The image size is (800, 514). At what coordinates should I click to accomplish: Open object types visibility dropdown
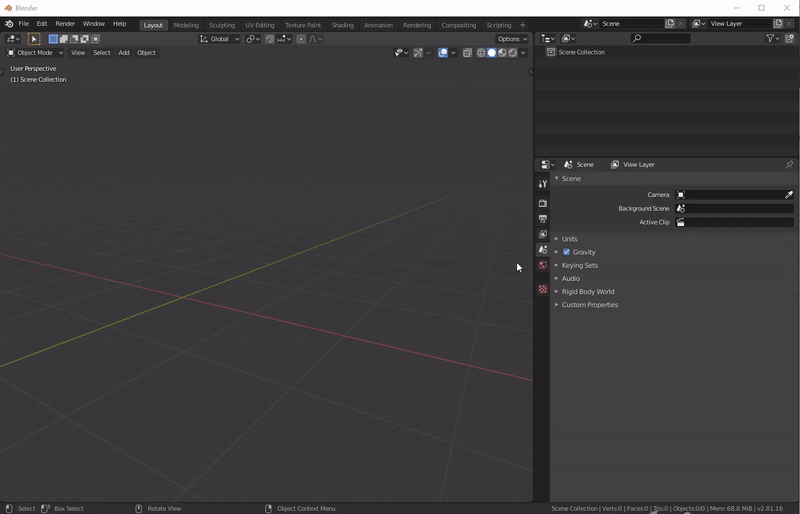coord(402,53)
